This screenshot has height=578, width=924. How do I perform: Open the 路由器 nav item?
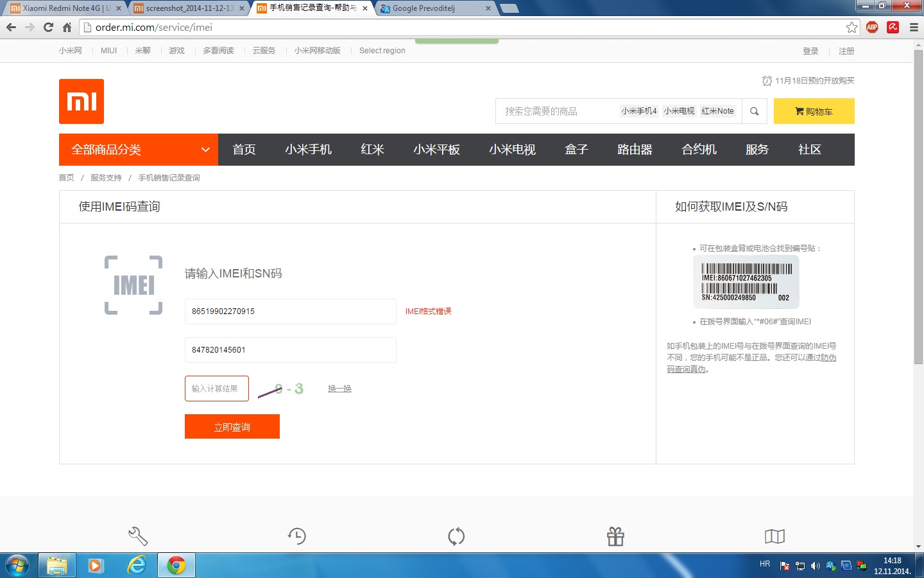tap(635, 150)
